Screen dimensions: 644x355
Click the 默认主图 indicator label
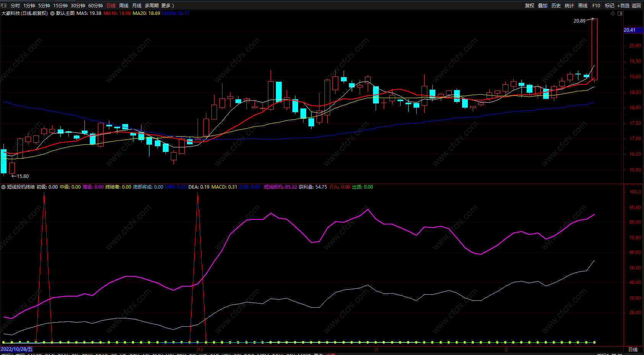pyautogui.click(x=65, y=13)
